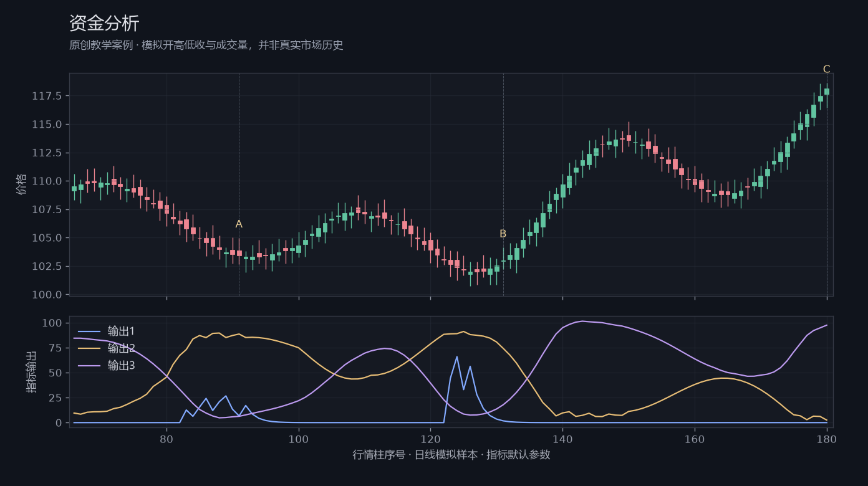Click the x-axis caption 行情柱序号
The height and width of the screenshot is (486, 868).
pyautogui.click(x=451, y=455)
